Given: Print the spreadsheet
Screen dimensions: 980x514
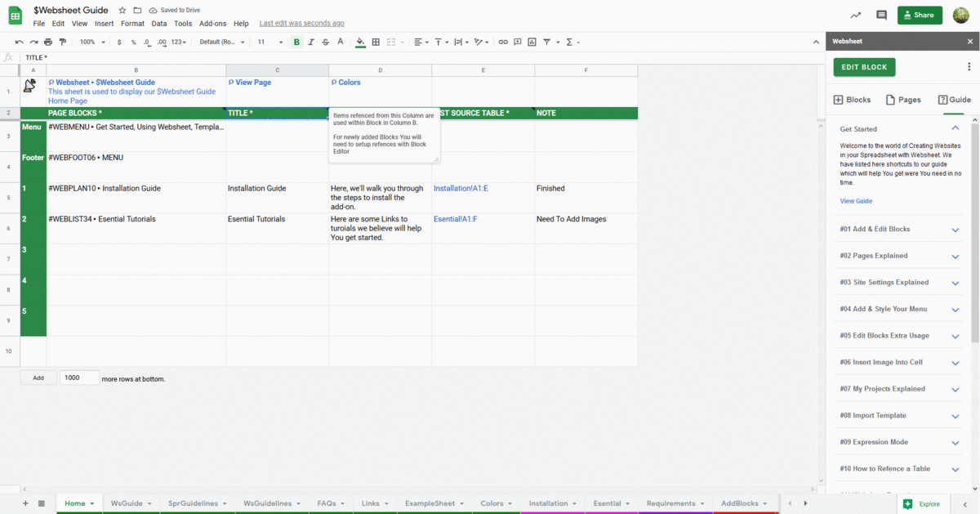Looking at the screenshot, I should coord(48,42).
